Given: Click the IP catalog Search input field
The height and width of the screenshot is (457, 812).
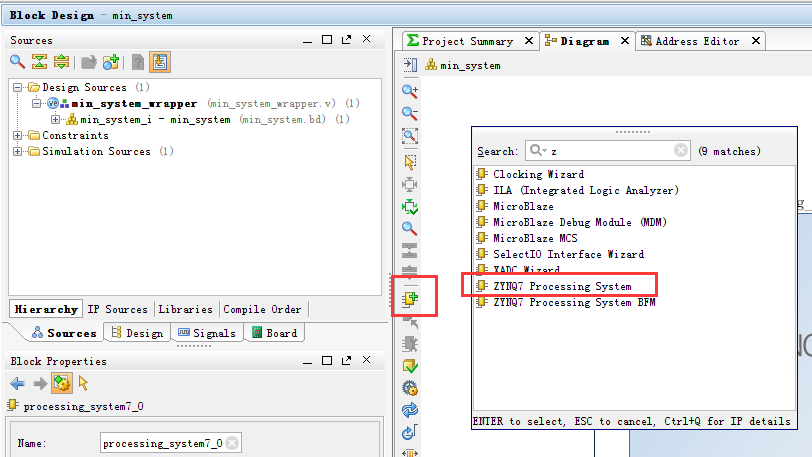Looking at the screenshot, I should (607, 151).
